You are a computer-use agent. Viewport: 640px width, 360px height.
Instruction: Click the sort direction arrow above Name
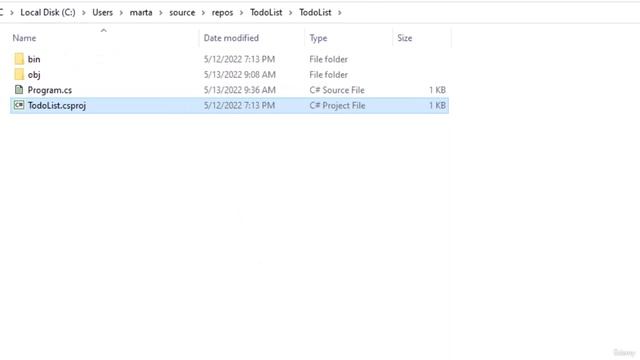[x=104, y=30]
